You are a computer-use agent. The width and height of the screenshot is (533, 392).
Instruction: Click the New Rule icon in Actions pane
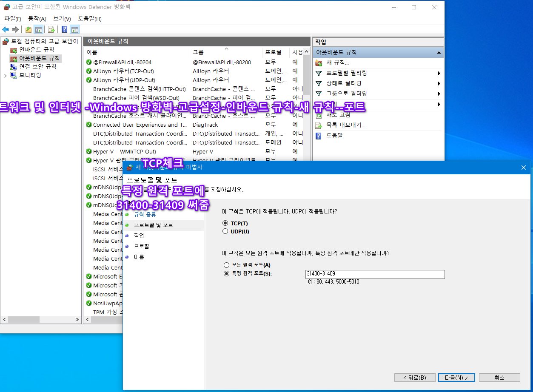pyautogui.click(x=319, y=63)
